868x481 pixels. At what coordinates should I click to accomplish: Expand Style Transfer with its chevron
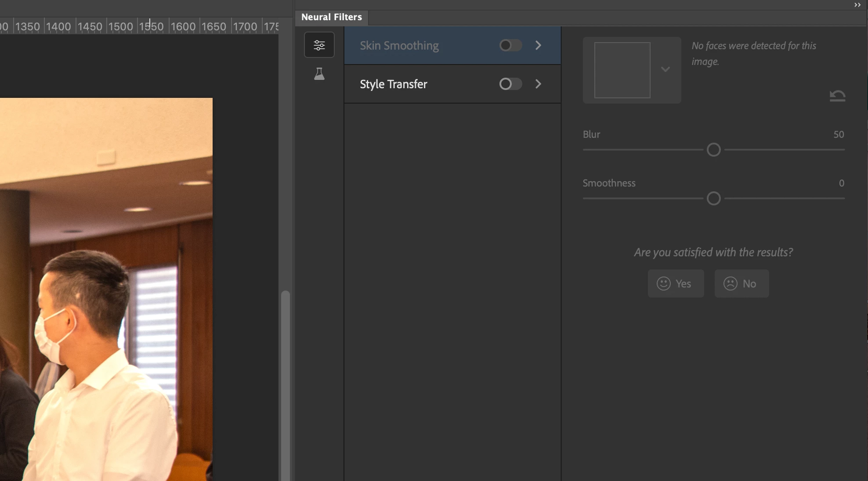(x=538, y=84)
